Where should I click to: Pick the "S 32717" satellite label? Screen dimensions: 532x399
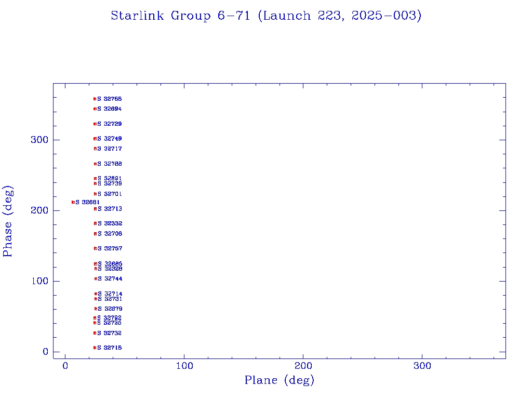point(109,149)
